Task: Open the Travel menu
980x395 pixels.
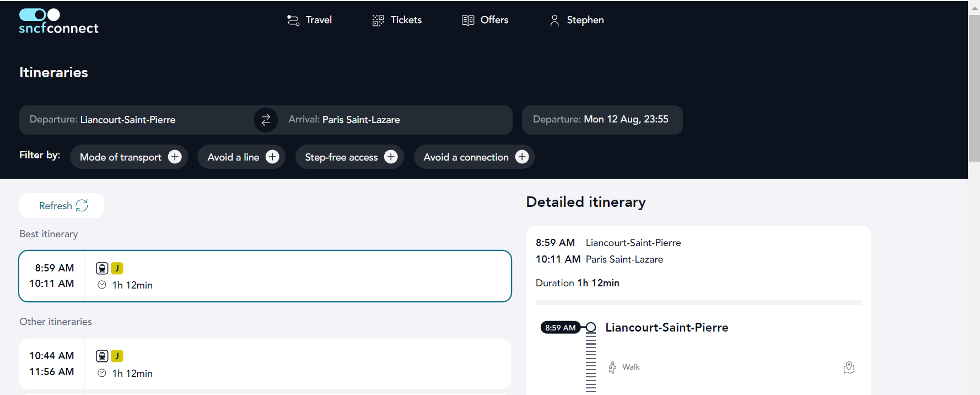Action: (310, 20)
